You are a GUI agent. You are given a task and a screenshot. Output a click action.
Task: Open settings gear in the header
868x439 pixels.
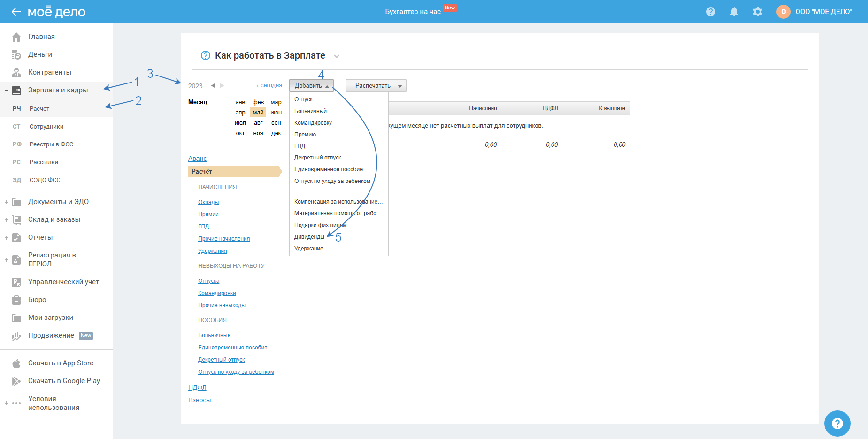pos(757,12)
